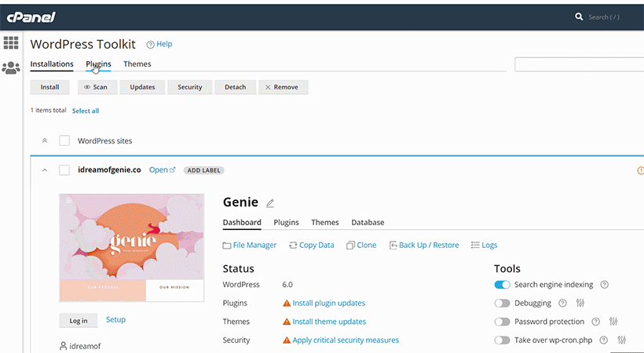The image size is (644, 353).
Task: Click Apply critical security measures link
Action: point(346,340)
